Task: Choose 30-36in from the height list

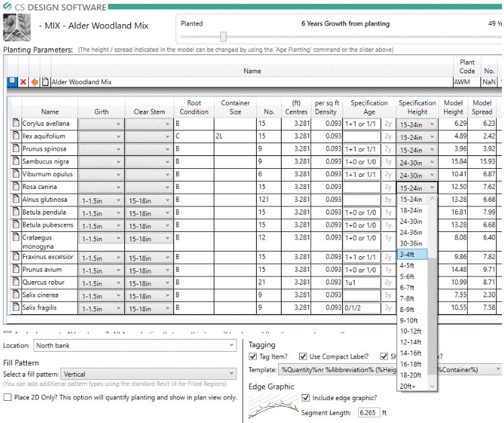Action: (413, 243)
